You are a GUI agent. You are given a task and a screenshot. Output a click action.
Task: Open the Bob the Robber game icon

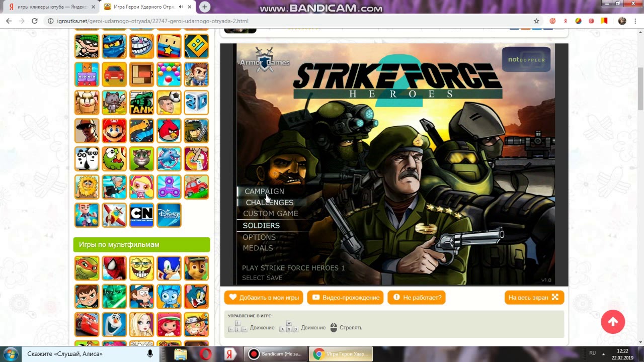(87, 46)
